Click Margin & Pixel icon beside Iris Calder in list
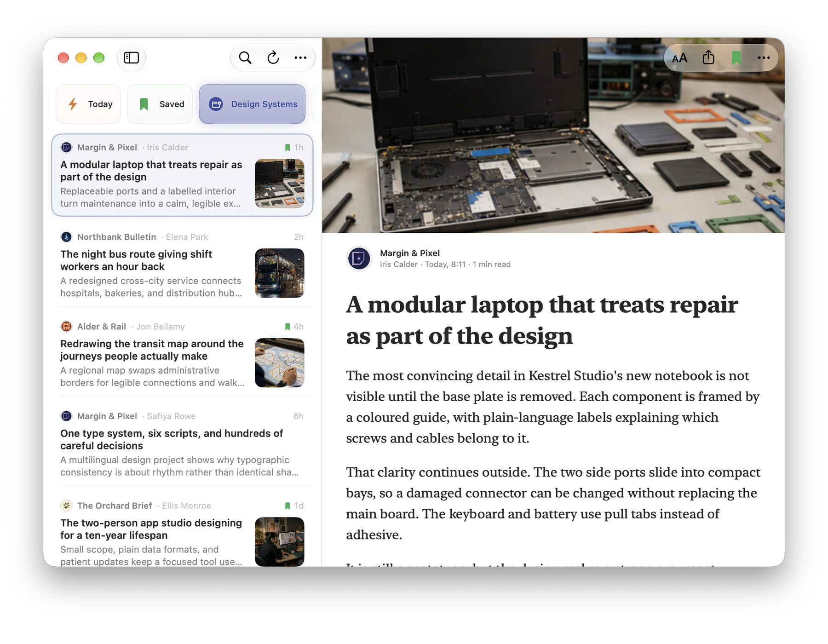828x644 pixels. [66, 147]
